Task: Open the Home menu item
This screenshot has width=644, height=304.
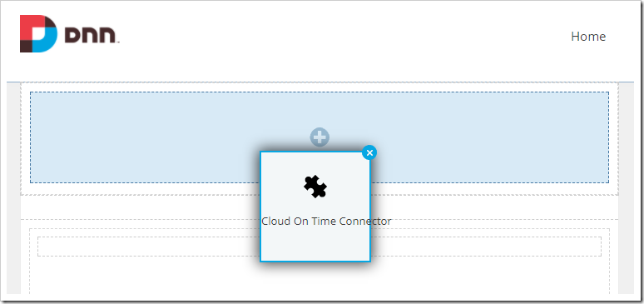Action: tap(588, 37)
